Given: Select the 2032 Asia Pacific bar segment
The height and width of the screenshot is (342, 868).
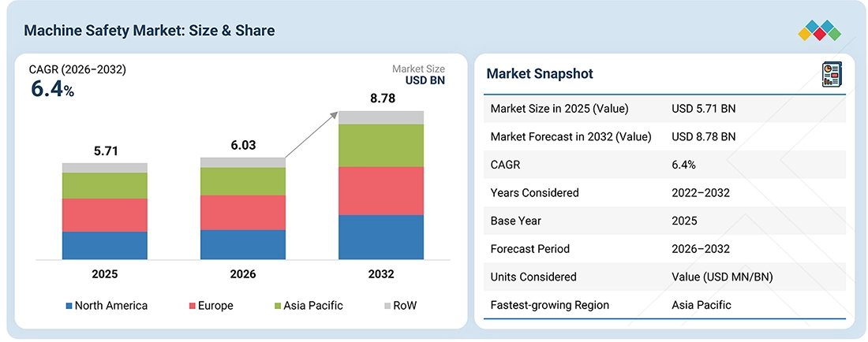Looking at the screenshot, I should (x=381, y=145).
